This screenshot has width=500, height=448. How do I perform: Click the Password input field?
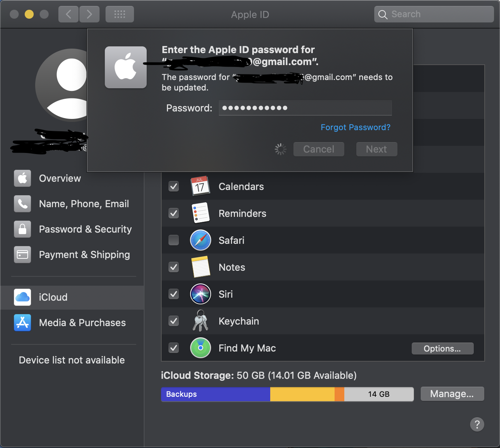click(305, 108)
